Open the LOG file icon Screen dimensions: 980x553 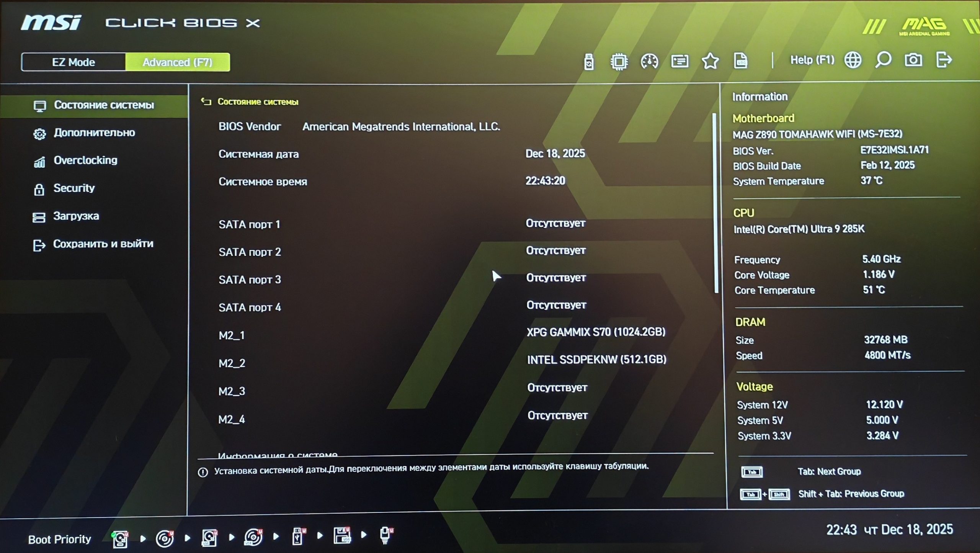(x=740, y=61)
